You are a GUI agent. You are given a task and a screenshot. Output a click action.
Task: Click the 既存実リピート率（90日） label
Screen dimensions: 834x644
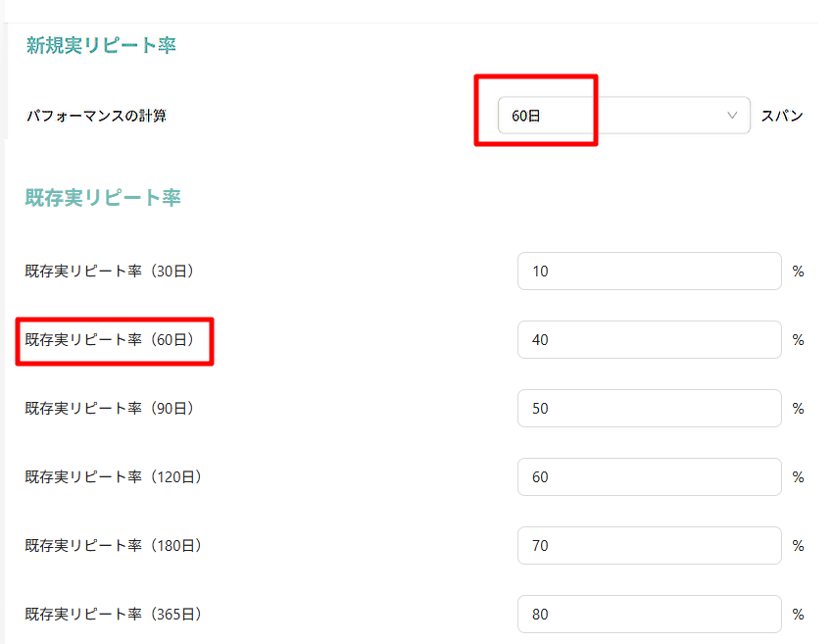pyautogui.click(x=110, y=409)
